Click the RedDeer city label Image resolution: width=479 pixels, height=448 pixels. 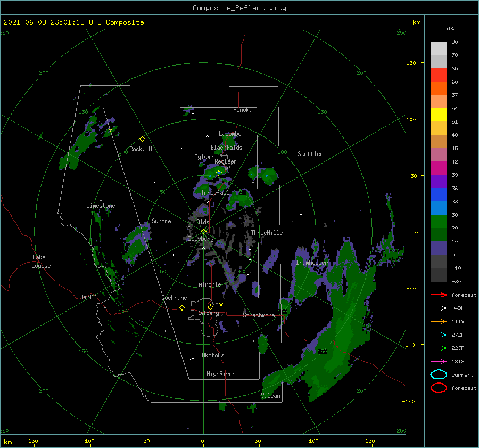(x=226, y=161)
